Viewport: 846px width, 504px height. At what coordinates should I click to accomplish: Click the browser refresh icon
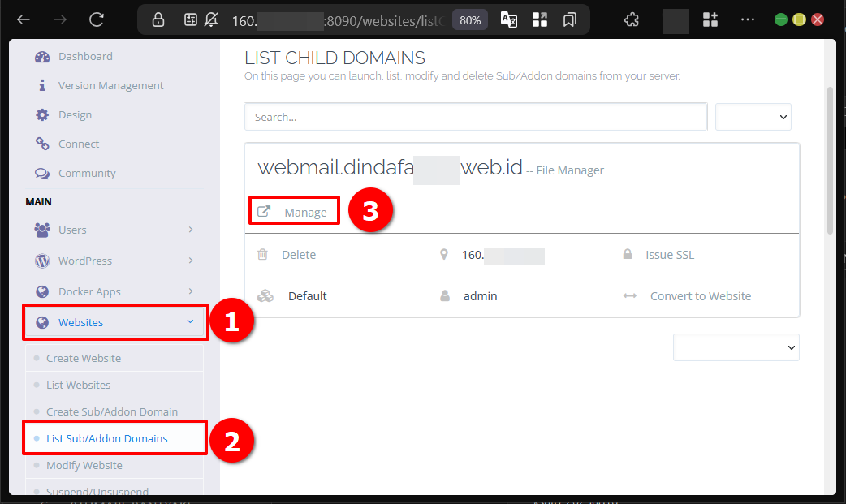(97, 19)
